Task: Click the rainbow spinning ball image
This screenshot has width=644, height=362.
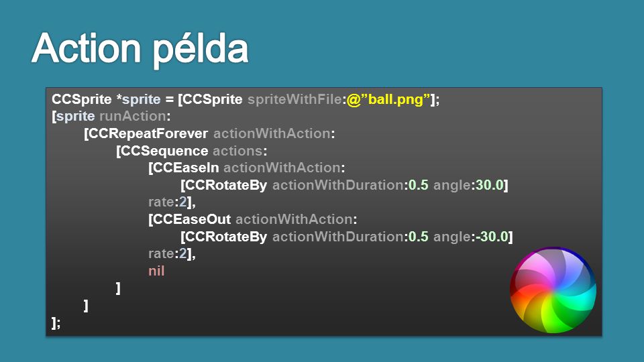Action: [553, 290]
